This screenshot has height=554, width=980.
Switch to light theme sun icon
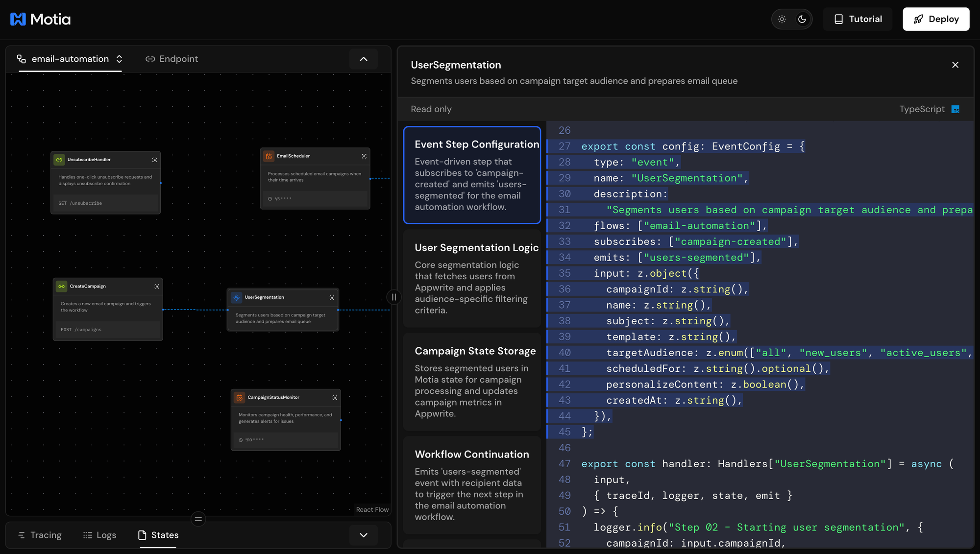point(782,19)
